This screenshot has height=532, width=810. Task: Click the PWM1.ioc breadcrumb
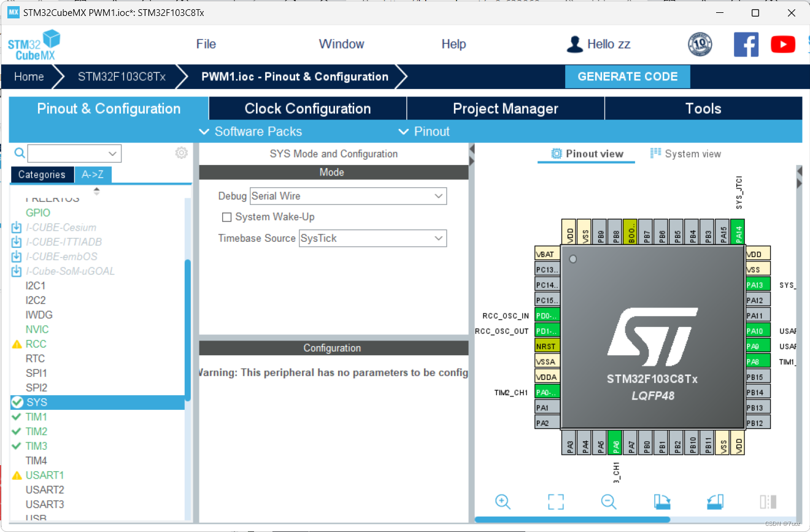click(x=295, y=77)
